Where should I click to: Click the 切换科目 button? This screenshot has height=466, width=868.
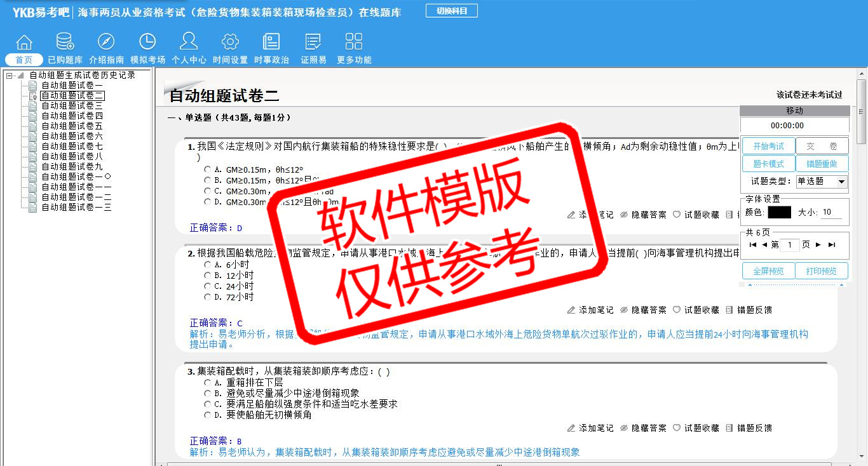452,11
